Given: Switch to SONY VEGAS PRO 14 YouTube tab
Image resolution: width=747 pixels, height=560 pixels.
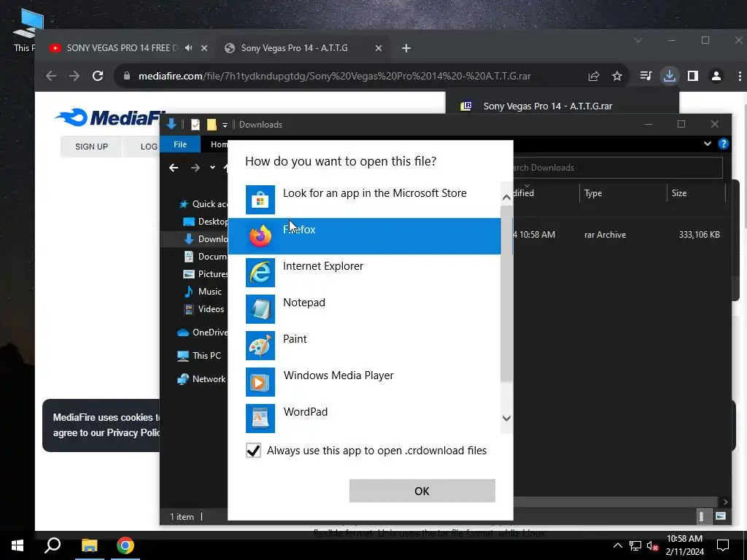Looking at the screenshot, I should point(122,48).
